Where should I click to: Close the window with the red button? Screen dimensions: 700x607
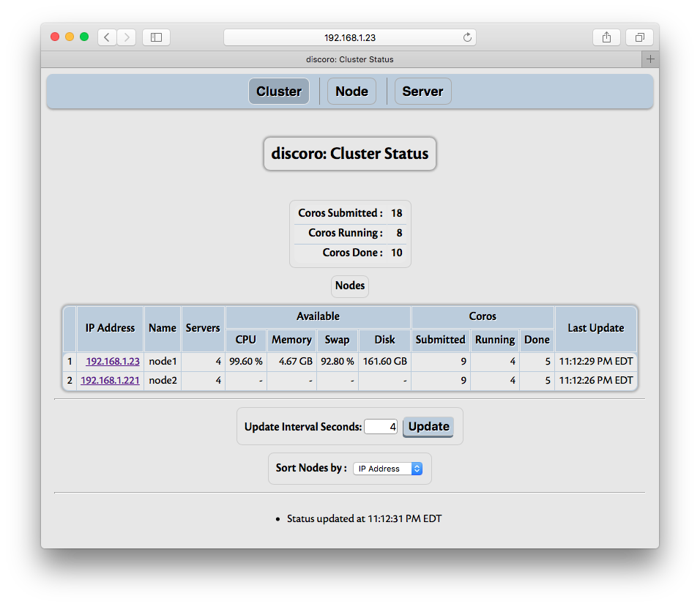click(55, 37)
